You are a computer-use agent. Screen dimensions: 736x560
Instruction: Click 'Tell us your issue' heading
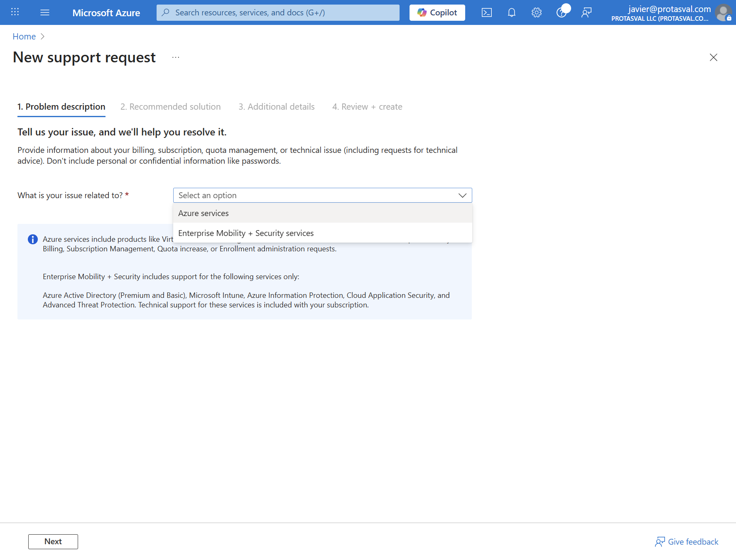pos(122,132)
